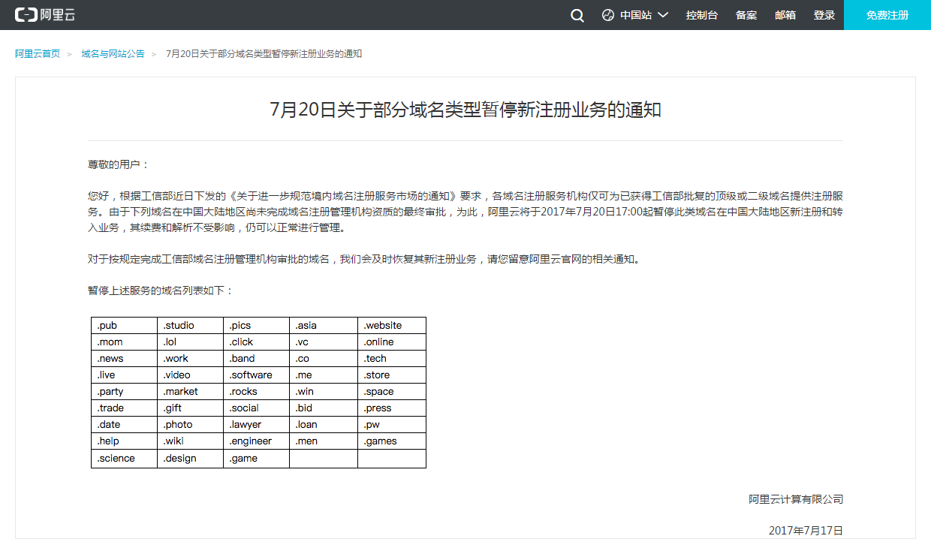Select the .engineer table cell

pyautogui.click(x=257, y=441)
